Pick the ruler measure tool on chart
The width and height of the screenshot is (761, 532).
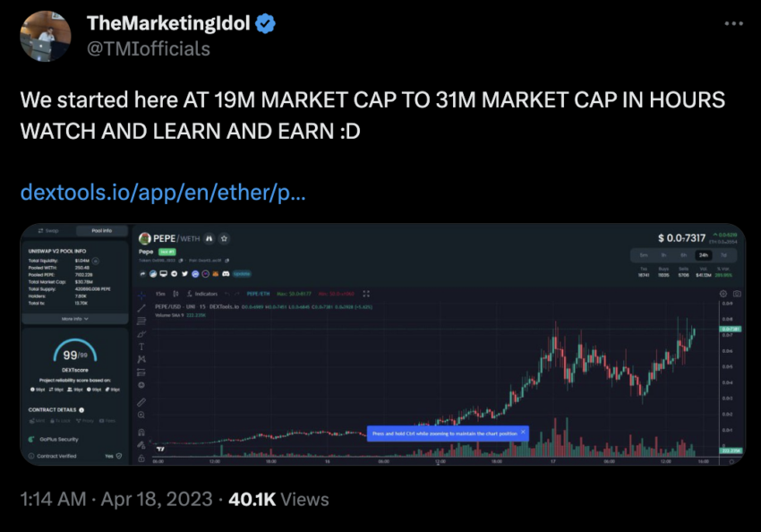[141, 399]
